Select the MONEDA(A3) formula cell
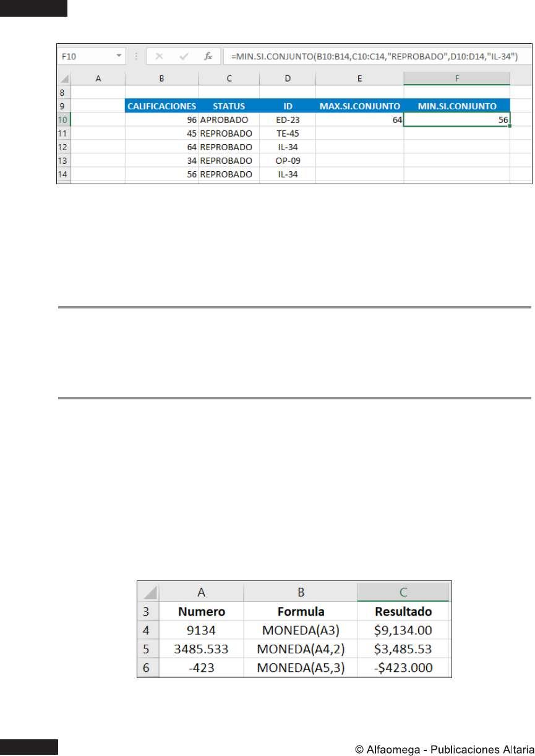This screenshot has width=535, height=756. point(301,631)
